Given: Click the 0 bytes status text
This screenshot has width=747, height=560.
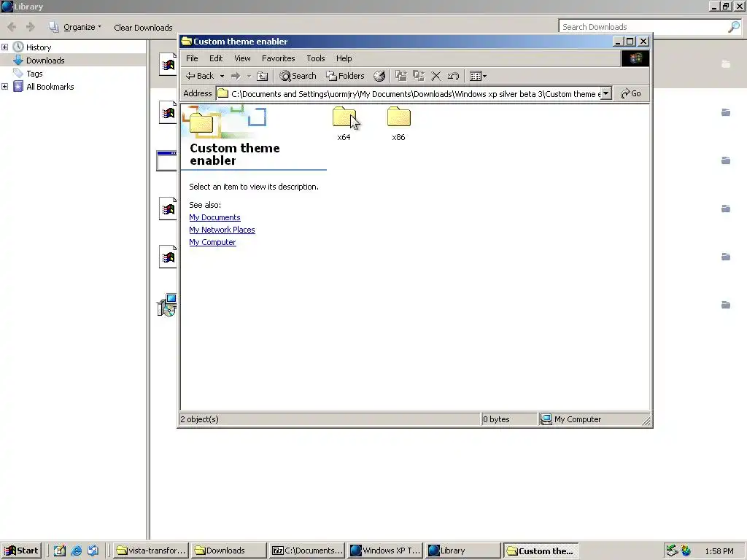Looking at the screenshot, I should (496, 419).
